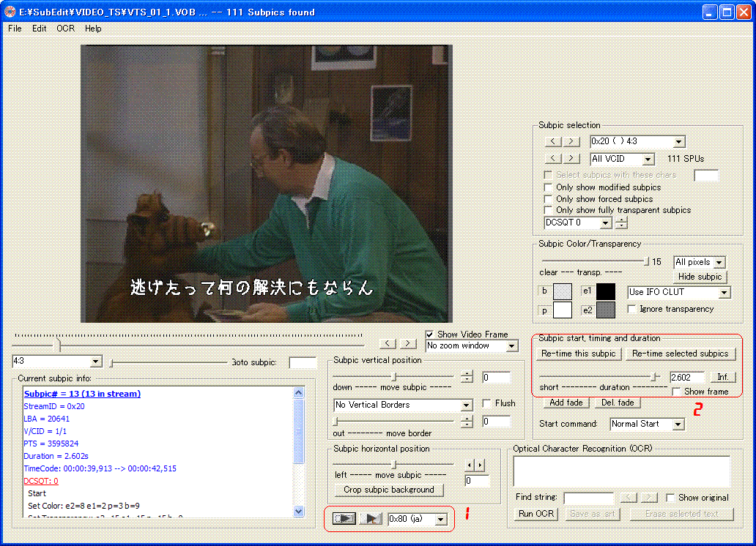
Task: Click Re-time this subpic button
Action: coord(579,354)
